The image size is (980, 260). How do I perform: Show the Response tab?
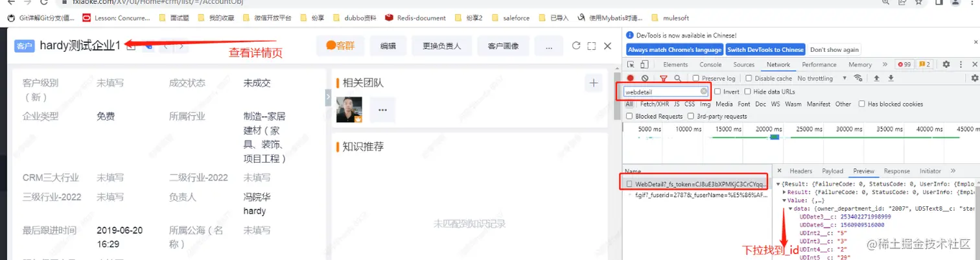click(x=896, y=171)
